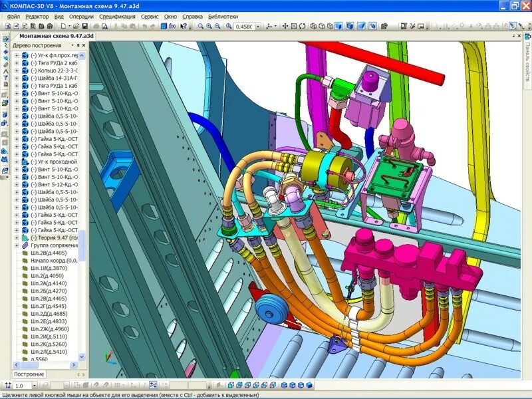Screen dimensions: 532x399
Task: Enable shaded display mode for the model
Action: 337,26
